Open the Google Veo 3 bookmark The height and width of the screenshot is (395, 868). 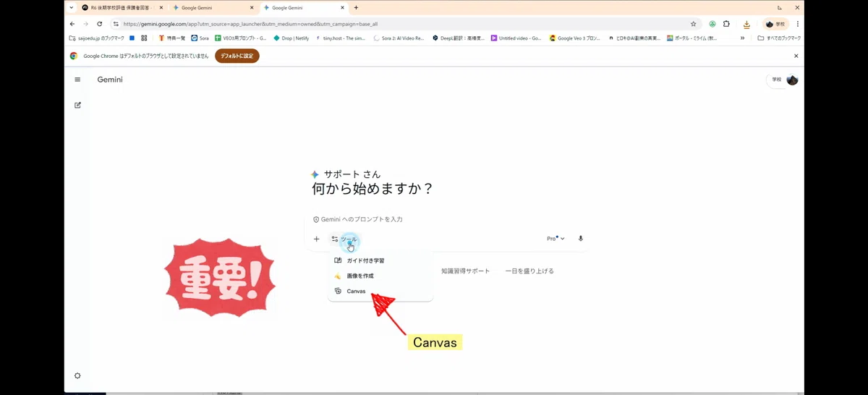pos(575,38)
